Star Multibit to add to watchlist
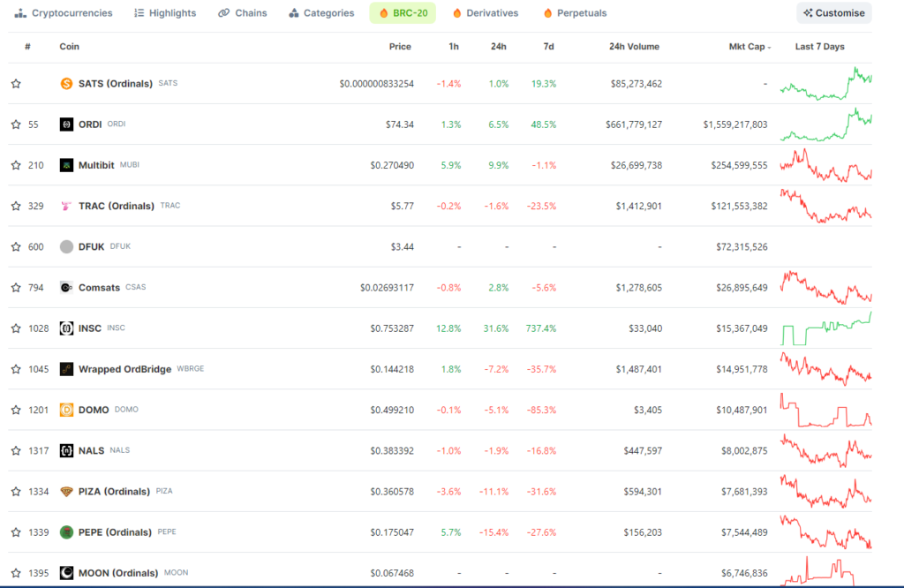This screenshot has width=904, height=588. 16,165
